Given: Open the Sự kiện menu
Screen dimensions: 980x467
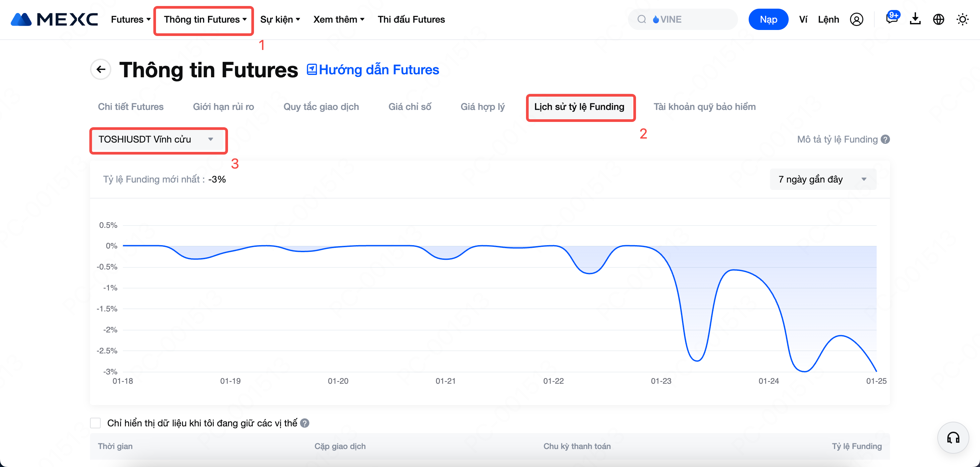Looking at the screenshot, I should click(280, 19).
